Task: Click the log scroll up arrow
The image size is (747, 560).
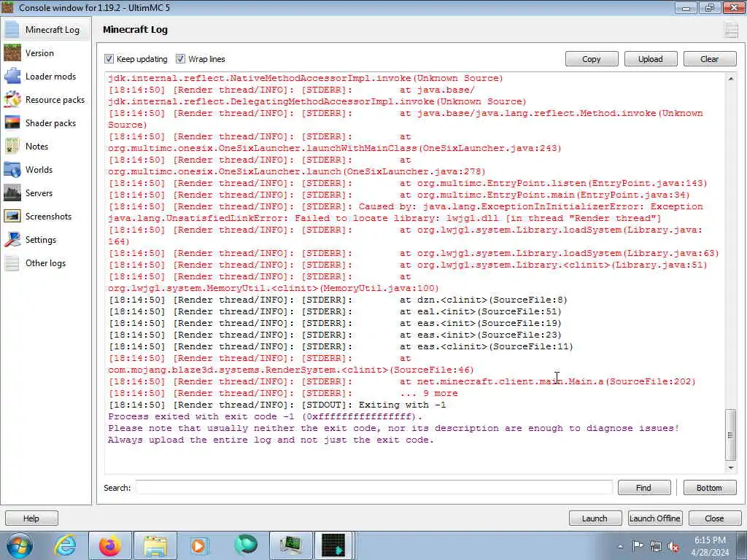Action: pyautogui.click(x=730, y=79)
